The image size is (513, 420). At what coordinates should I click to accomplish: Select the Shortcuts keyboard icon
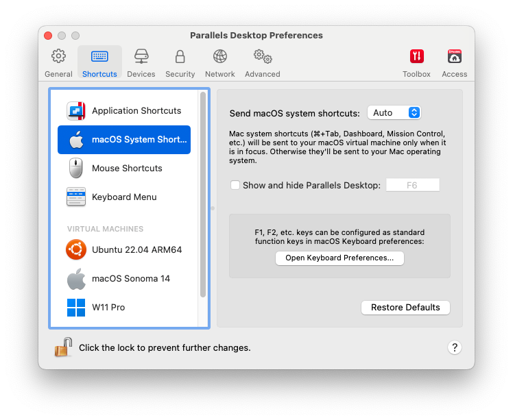coord(99,57)
